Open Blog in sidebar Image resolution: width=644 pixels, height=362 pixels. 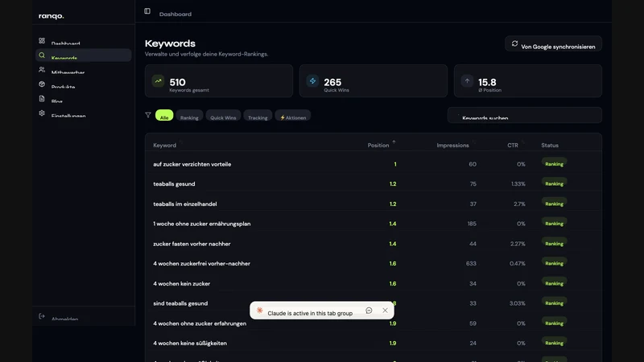pos(84,99)
